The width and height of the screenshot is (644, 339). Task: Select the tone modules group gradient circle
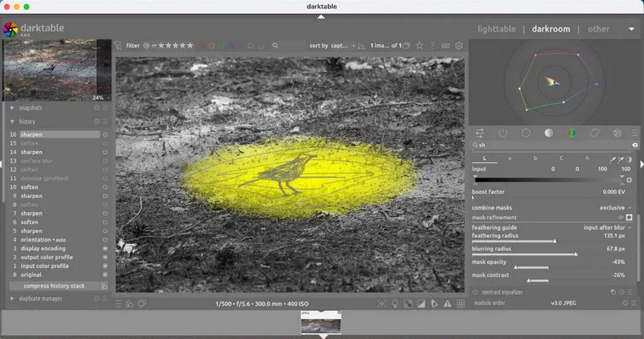pos(549,133)
